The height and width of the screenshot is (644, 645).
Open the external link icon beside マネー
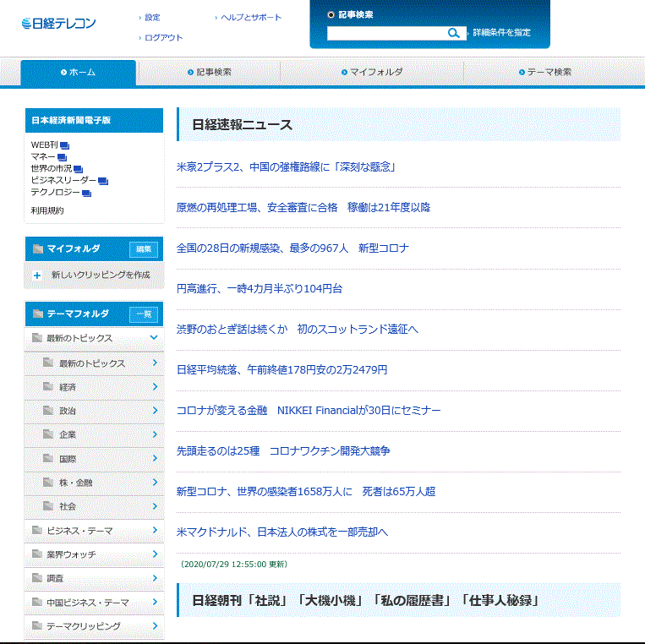tap(63, 157)
